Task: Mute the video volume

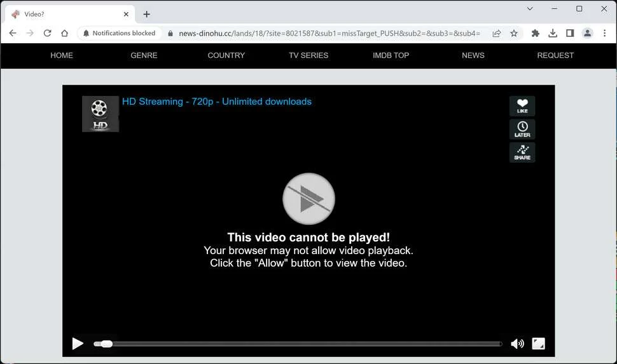Action: pyautogui.click(x=517, y=344)
